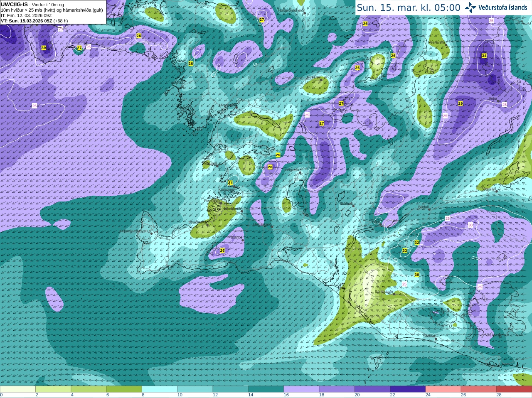This screenshot has width=532, height=398.
Task: Click the Steinar station label
Action: 429,336
